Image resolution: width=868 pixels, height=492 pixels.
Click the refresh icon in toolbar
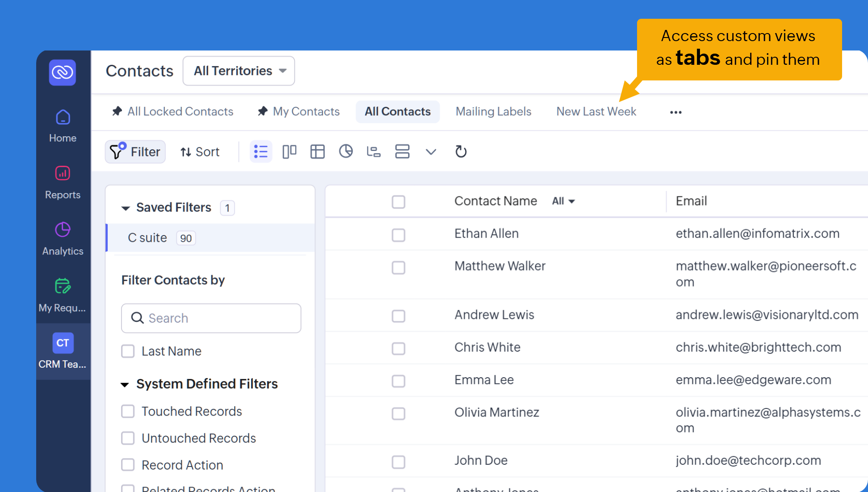click(x=461, y=152)
